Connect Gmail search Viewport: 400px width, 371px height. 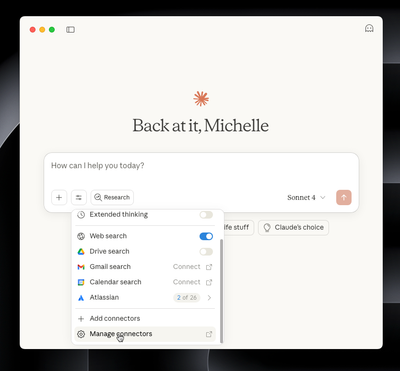point(186,267)
